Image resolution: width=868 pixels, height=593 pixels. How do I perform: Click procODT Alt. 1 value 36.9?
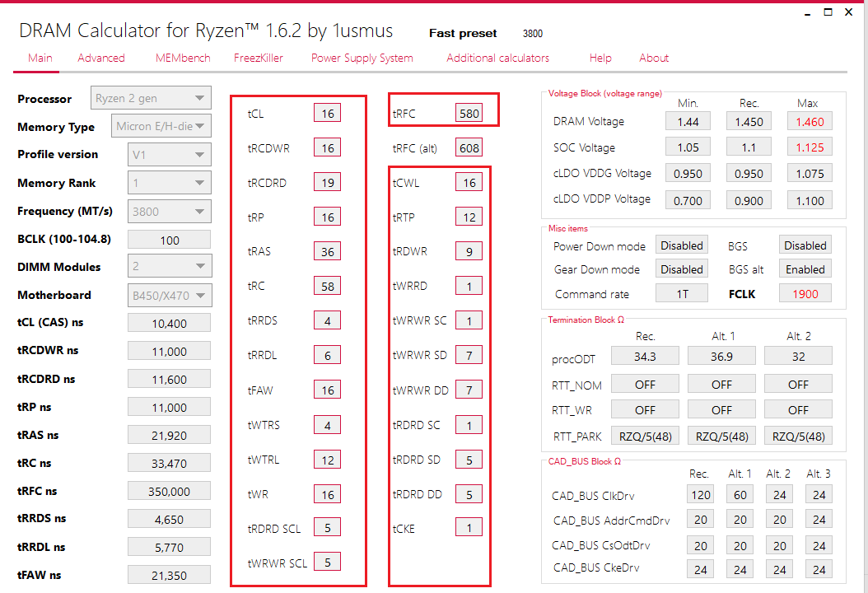[x=722, y=356]
